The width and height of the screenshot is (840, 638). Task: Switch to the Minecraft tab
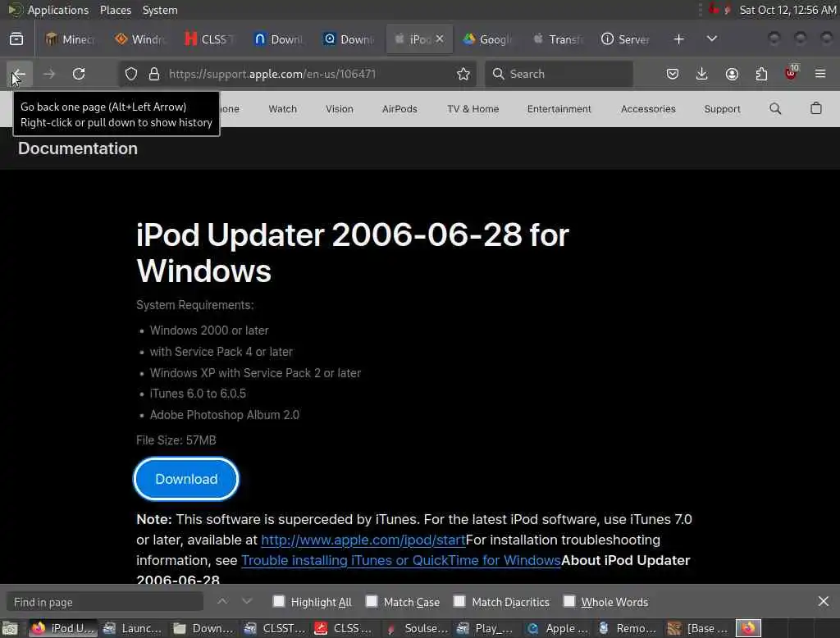coord(71,39)
